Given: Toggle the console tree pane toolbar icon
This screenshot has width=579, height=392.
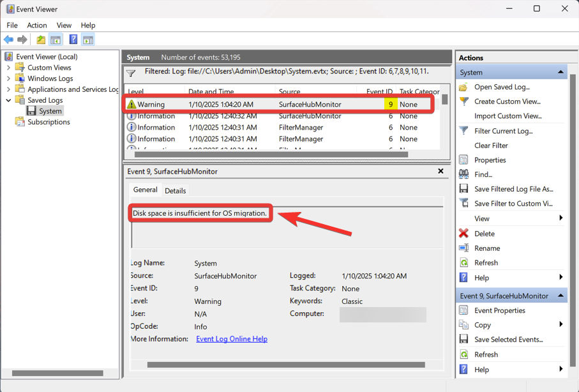Looking at the screenshot, I should (x=56, y=40).
